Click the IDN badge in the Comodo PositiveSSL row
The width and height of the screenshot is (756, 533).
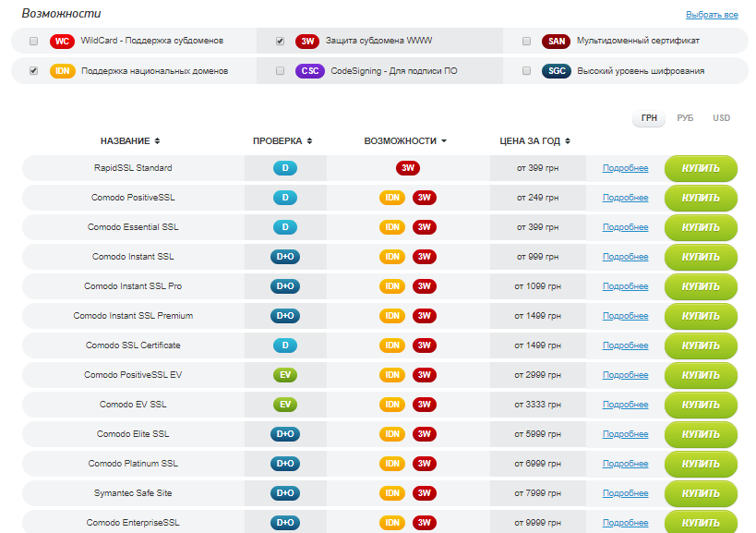pos(392,198)
